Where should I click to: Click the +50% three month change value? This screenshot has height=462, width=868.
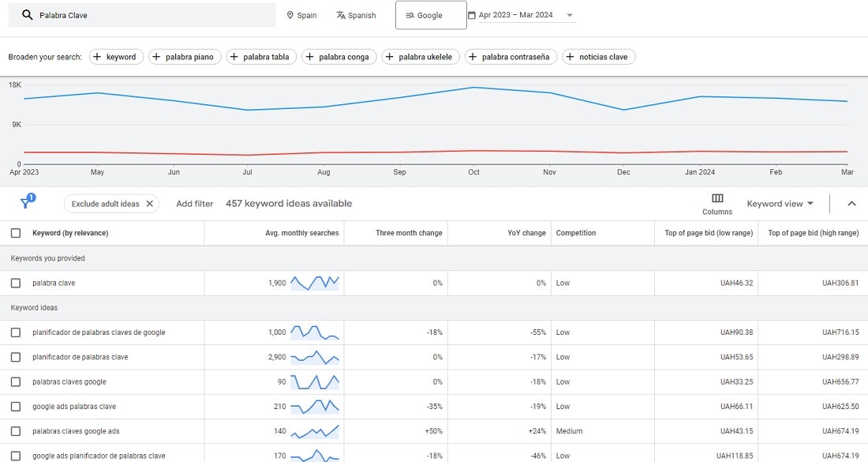click(x=433, y=431)
